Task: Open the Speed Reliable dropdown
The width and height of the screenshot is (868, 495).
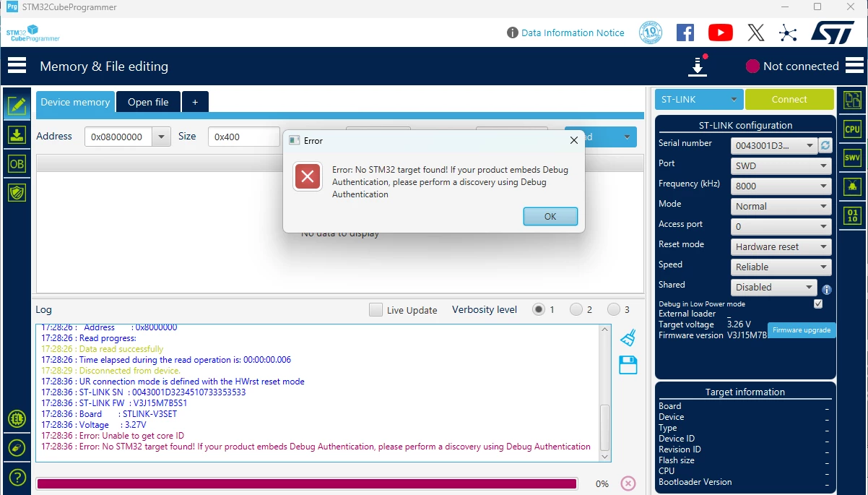Action: 781,267
